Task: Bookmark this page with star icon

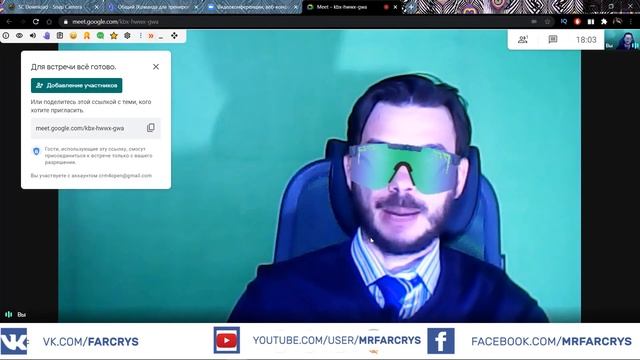Action: 548,22
